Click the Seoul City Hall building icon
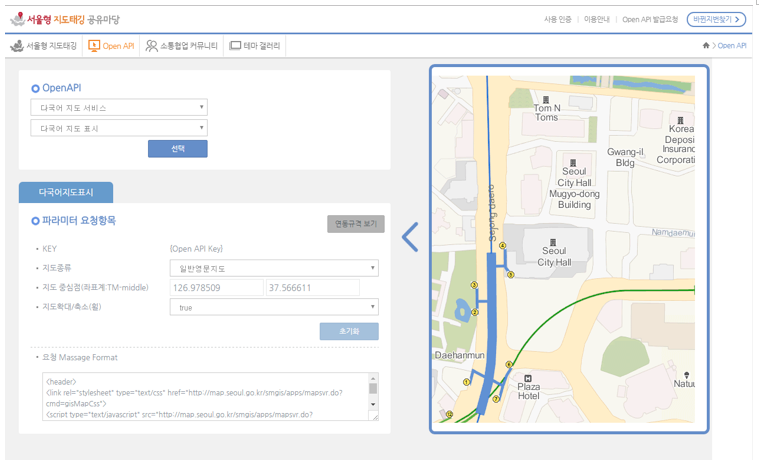Viewport: 759px width, 474px height. click(553, 243)
